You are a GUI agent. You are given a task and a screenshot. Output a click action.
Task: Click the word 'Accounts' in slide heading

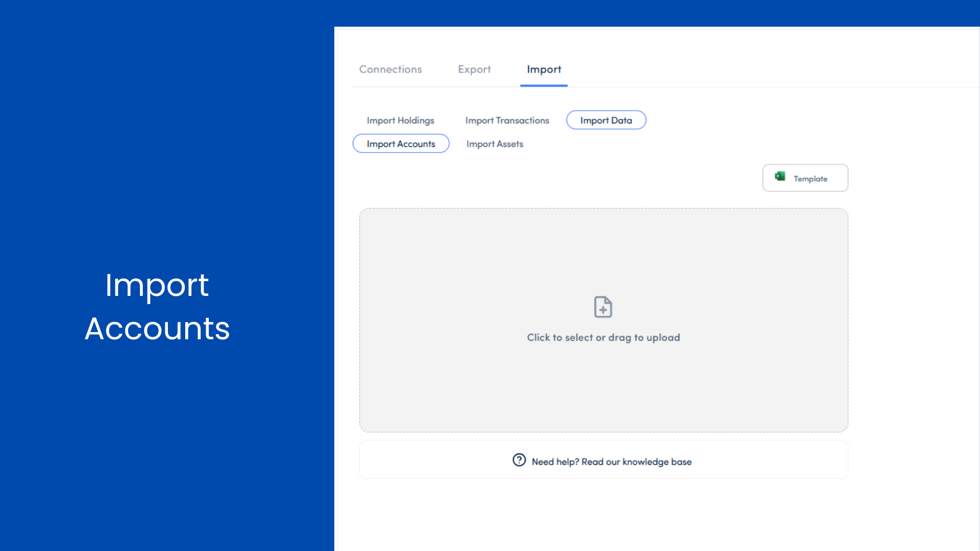(157, 328)
